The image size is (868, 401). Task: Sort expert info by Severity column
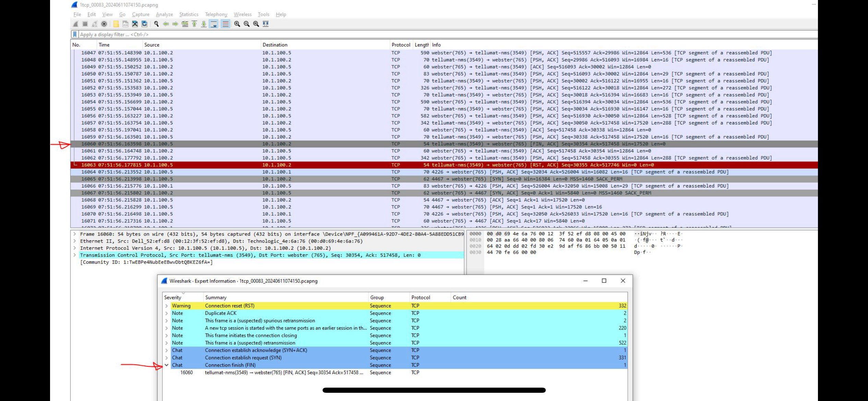click(x=172, y=297)
